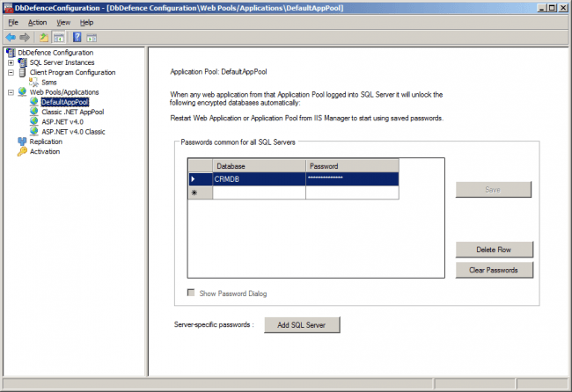Select the CRMDB password cell
Image resolution: width=572 pixels, height=392 pixels.
pyautogui.click(x=352, y=178)
